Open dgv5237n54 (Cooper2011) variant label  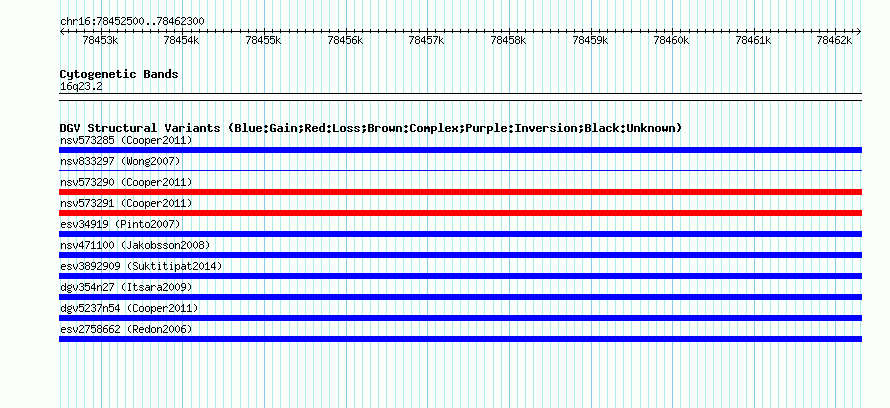[129, 308]
